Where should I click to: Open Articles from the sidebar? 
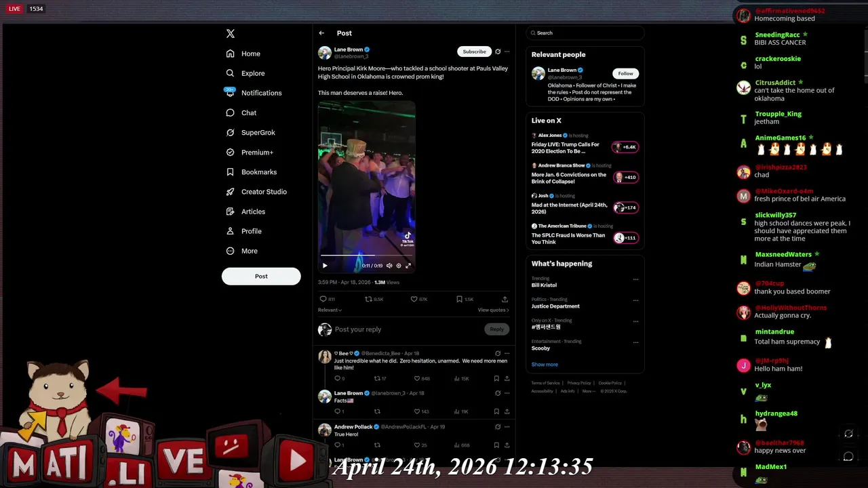click(245, 211)
